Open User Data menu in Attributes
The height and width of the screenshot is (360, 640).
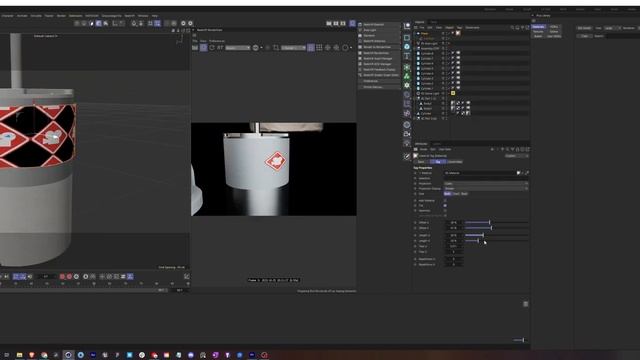[445, 149]
